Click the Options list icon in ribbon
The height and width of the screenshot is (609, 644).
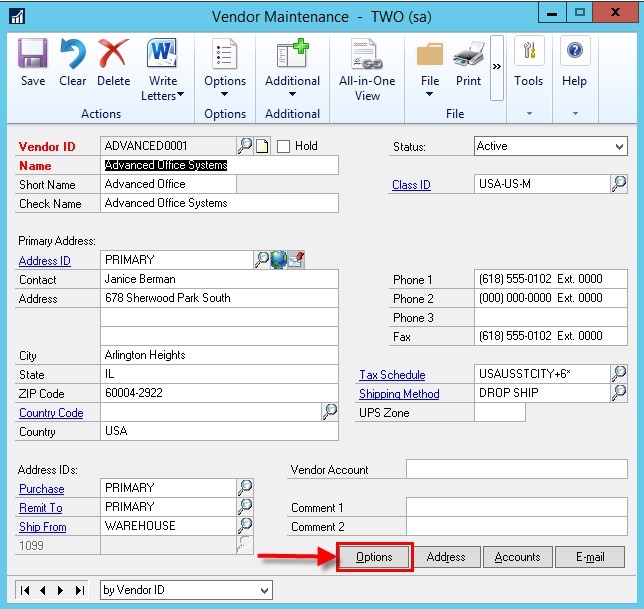(225, 53)
